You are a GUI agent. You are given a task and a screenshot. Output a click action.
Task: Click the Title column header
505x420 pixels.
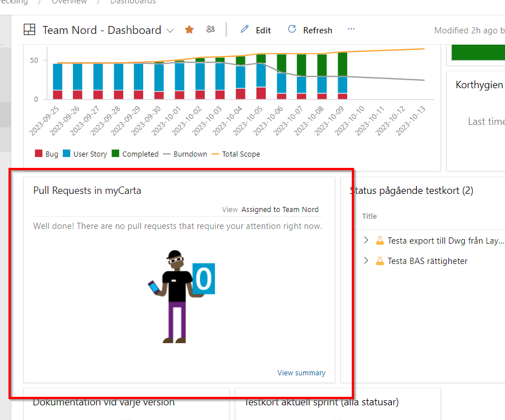click(x=369, y=216)
